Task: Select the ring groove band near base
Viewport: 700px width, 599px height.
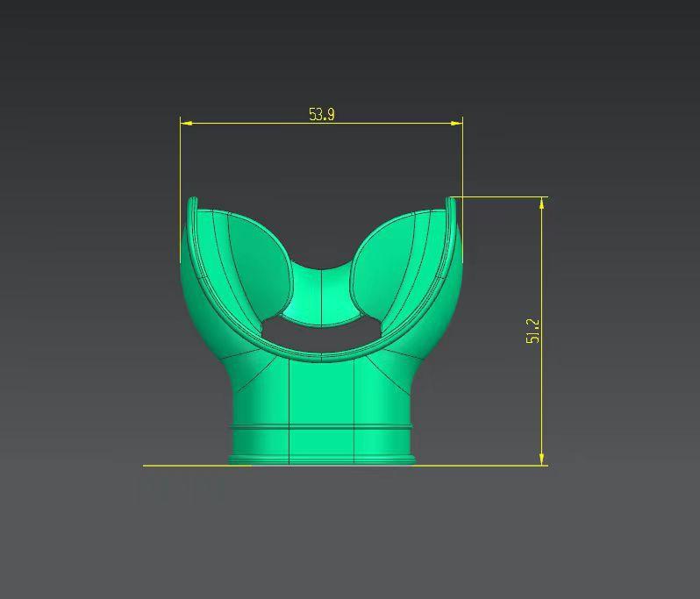Action: (x=321, y=429)
